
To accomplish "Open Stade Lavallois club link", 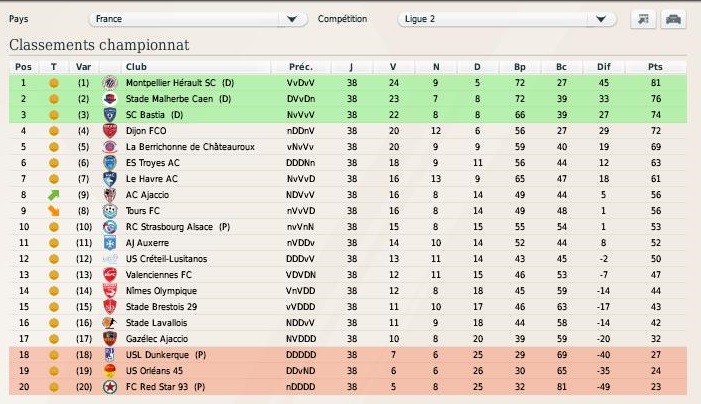I will point(156,323).
